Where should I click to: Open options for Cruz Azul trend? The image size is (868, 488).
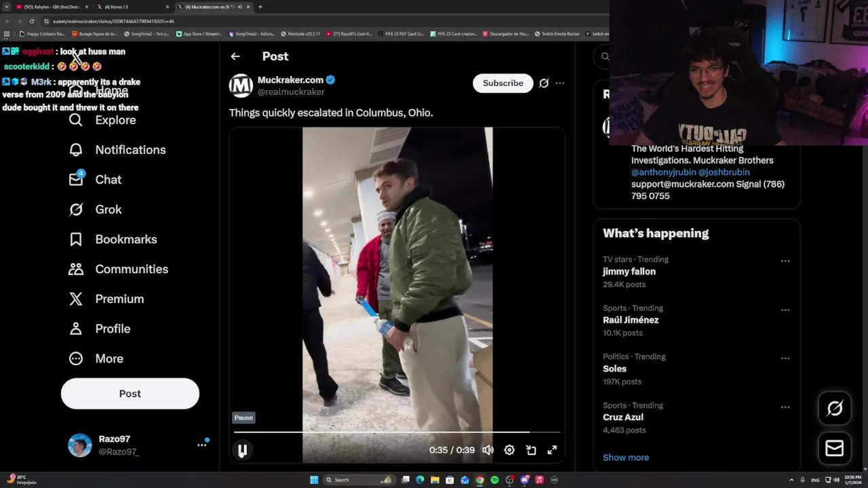pyautogui.click(x=785, y=407)
